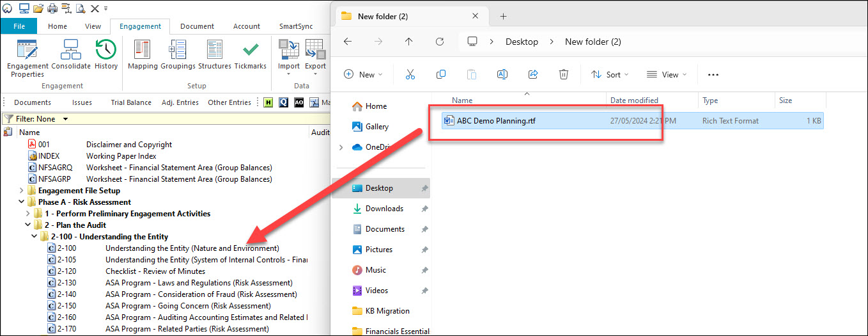This screenshot has height=336, width=868.
Task: Open the View dropdown in Explorer toolbar
Action: click(x=667, y=74)
